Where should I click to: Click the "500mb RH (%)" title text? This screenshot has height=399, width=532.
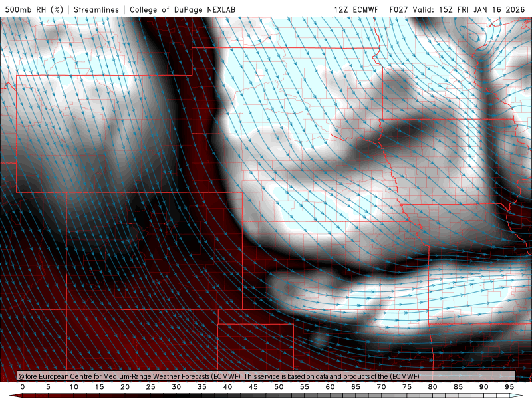(34, 9)
